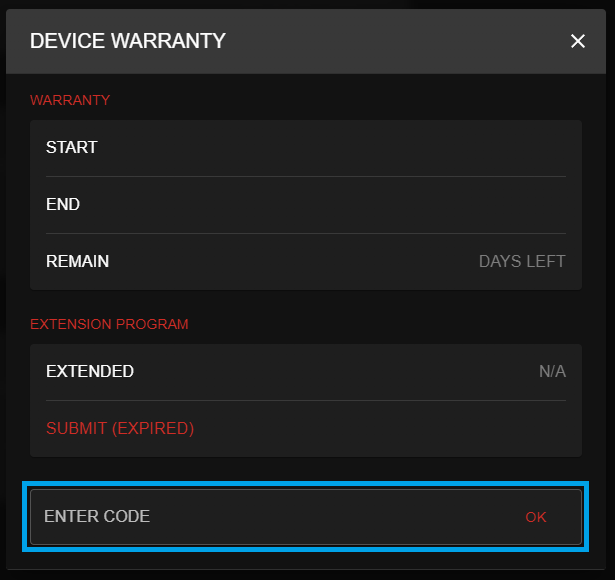Click the blue highlight border around the code field
The image size is (615, 580).
tap(306, 484)
